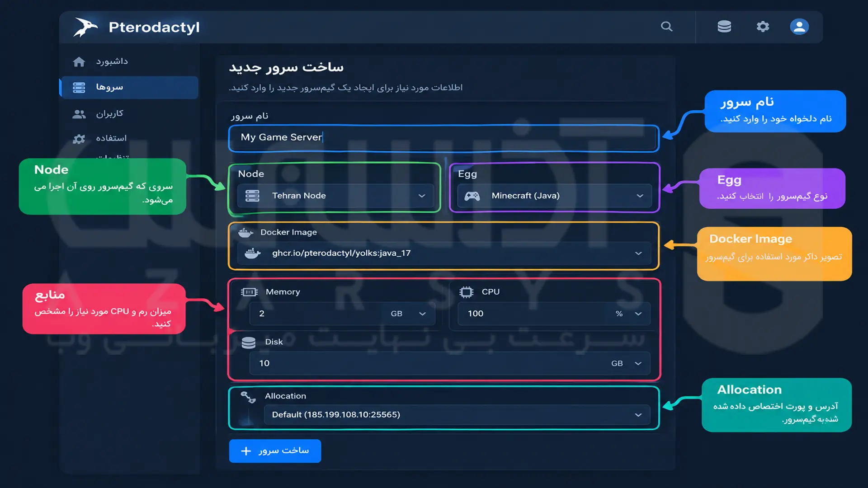Open settings gear in top bar
The height and width of the screenshot is (488, 868).
763,27
